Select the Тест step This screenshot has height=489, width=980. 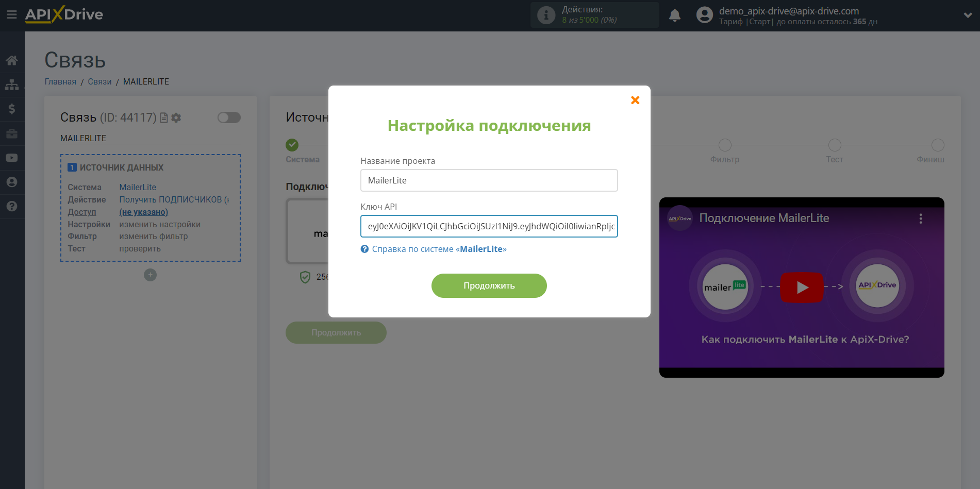pos(835,145)
